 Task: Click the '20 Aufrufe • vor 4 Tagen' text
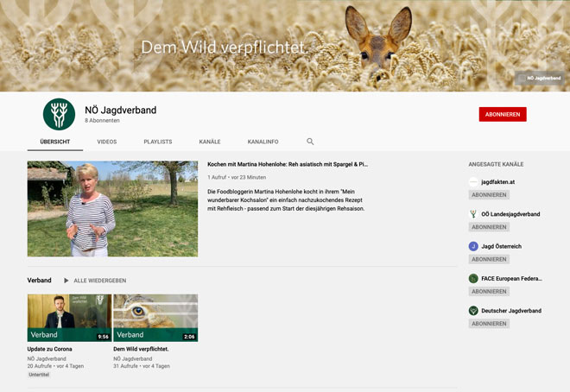coord(55,366)
